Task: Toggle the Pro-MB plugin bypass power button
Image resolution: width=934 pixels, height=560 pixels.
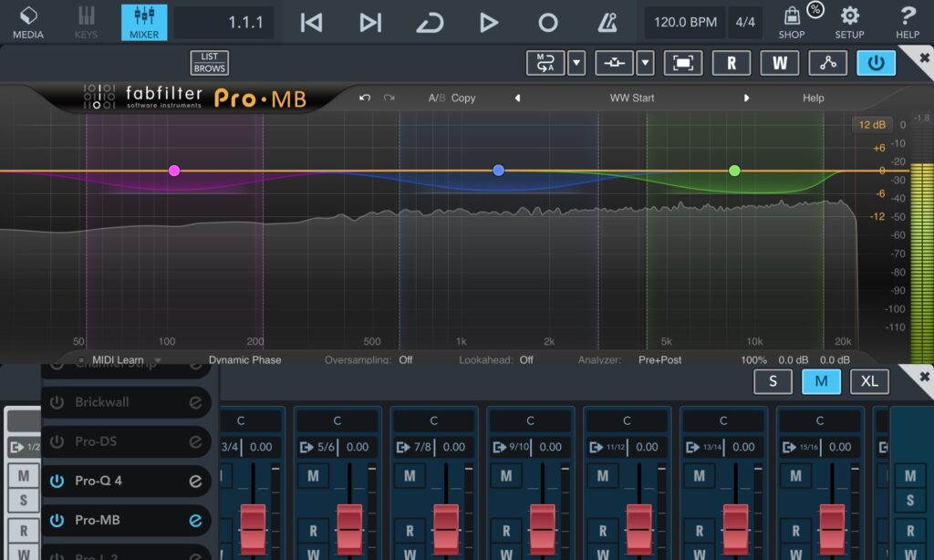Action: (876, 63)
